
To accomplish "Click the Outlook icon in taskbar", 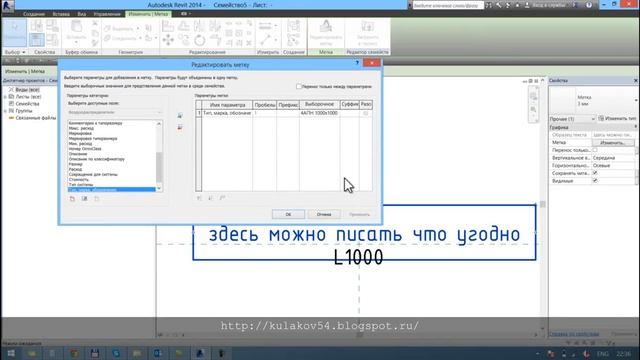I will [x=158, y=353].
